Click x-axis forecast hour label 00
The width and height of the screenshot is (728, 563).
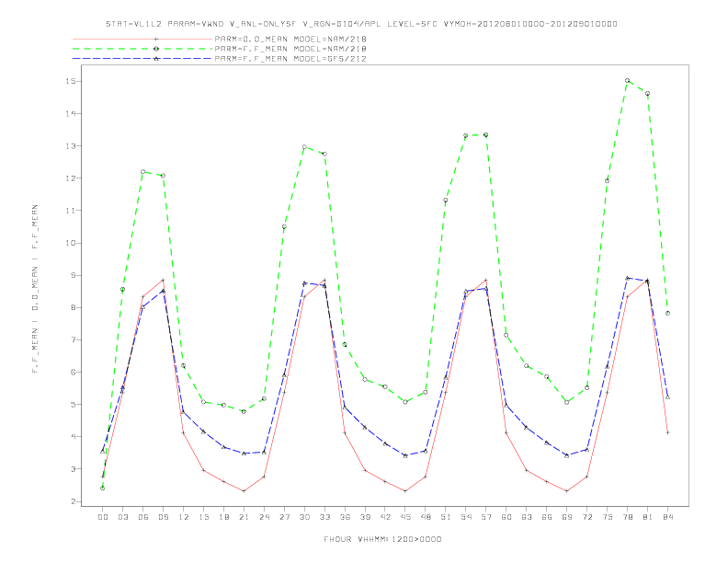pos(103,517)
